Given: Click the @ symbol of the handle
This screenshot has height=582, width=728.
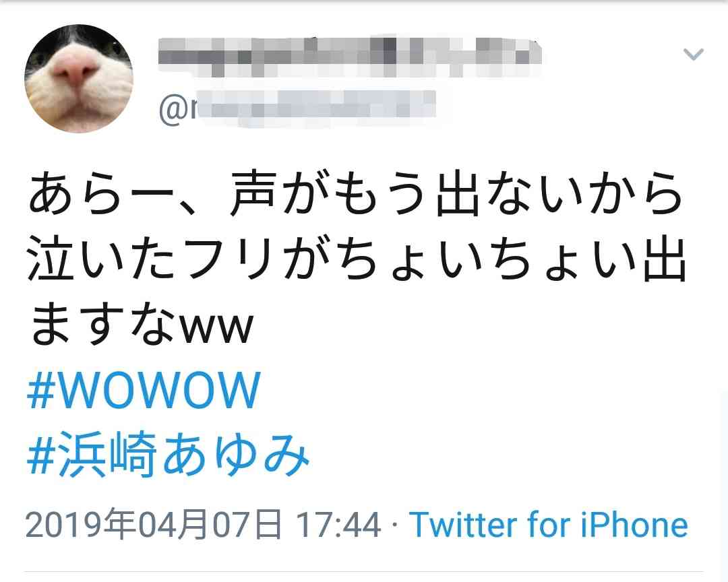Looking at the screenshot, I should point(173,110).
